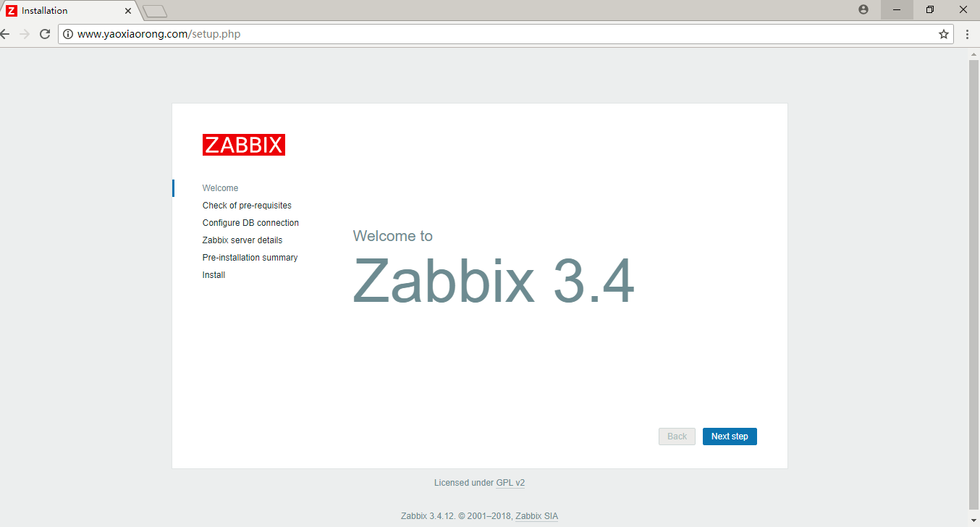Click the Zabbix 3.4 heading text

click(494, 282)
